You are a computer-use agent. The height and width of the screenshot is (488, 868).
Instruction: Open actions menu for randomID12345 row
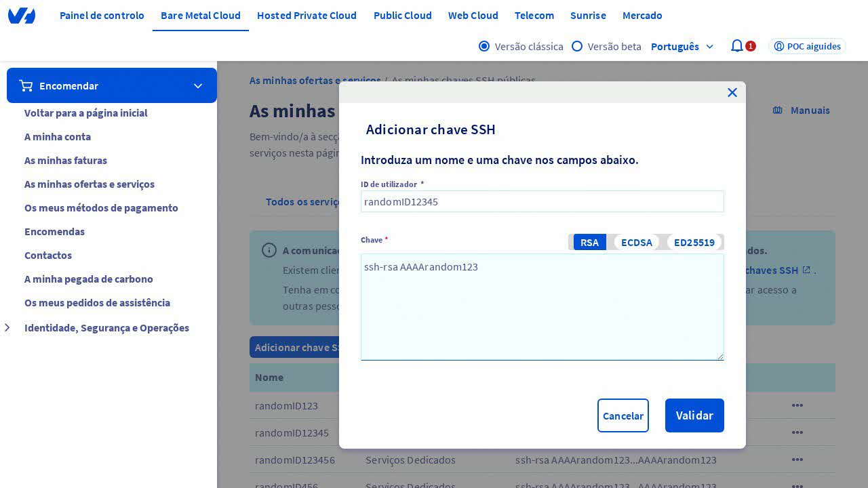[x=797, y=432]
